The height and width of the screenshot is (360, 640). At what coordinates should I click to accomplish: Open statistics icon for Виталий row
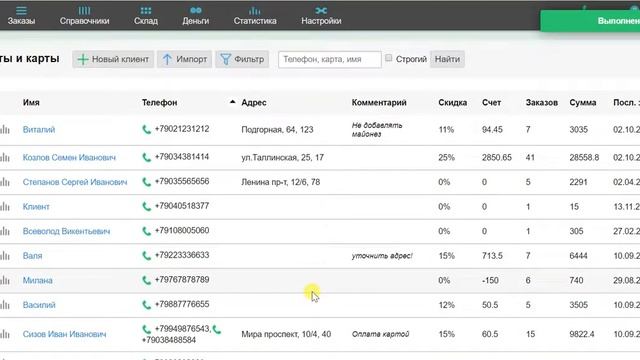coord(5,129)
